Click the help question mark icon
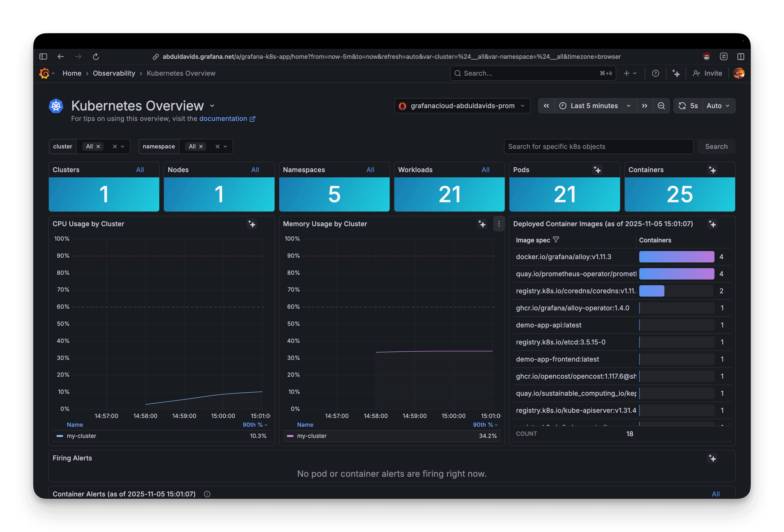Viewport: 784px width, 532px height. click(655, 73)
